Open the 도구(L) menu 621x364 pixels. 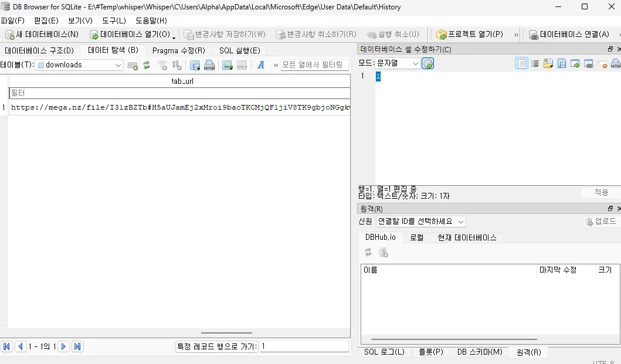tap(114, 21)
